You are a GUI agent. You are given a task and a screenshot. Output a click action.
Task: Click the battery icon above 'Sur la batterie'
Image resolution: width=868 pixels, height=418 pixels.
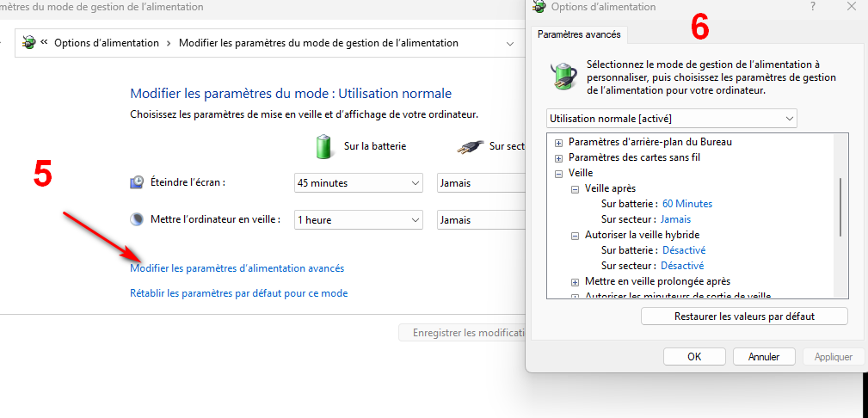(325, 146)
